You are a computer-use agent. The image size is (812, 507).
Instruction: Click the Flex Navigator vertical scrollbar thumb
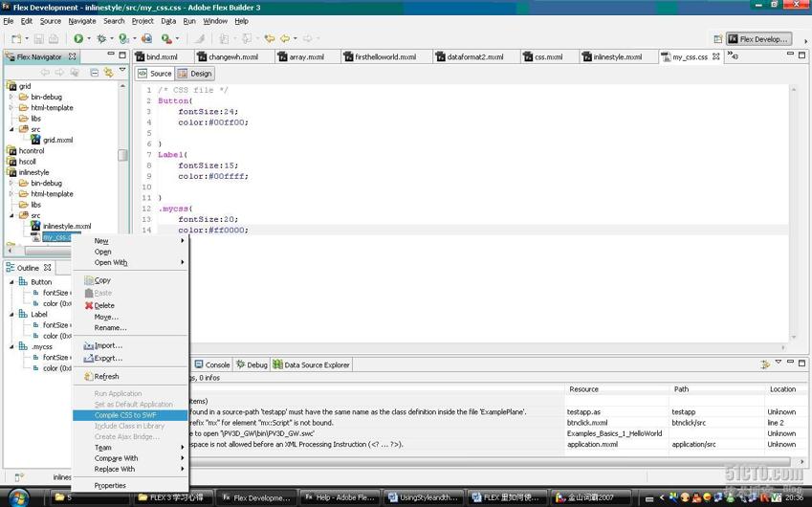click(122, 155)
